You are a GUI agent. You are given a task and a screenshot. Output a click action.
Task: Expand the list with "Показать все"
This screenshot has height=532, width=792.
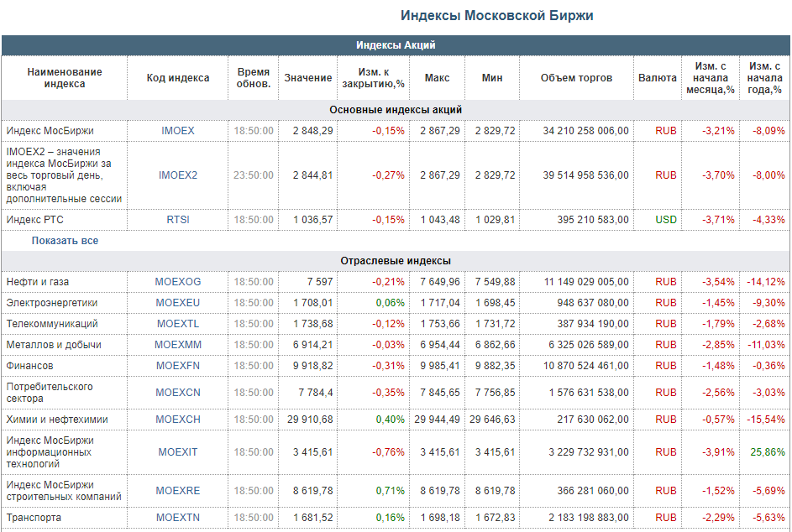click(x=65, y=241)
